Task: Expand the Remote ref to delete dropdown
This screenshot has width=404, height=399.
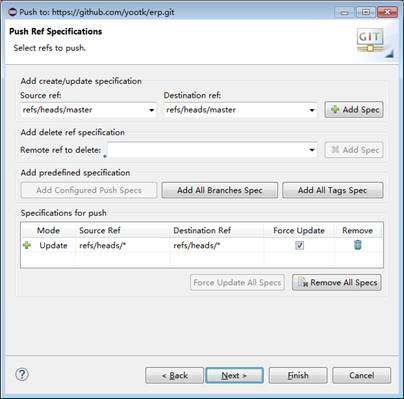Action: tap(312, 150)
